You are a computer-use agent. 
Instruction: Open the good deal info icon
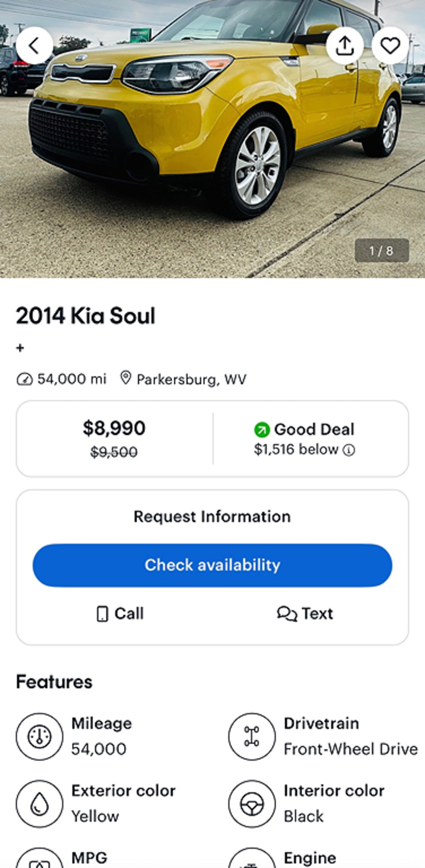tap(349, 450)
